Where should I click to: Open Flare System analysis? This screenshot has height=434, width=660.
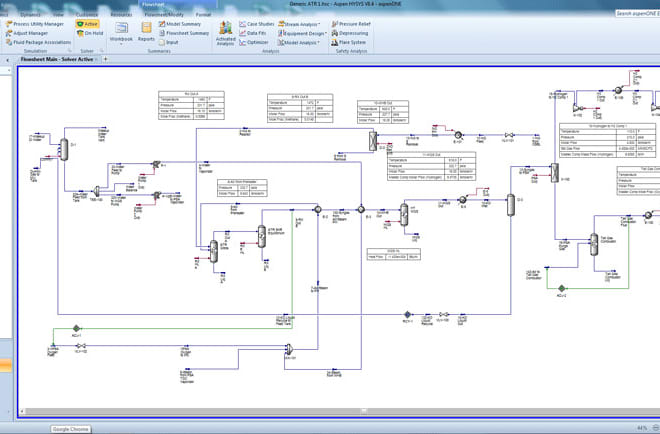coord(349,42)
